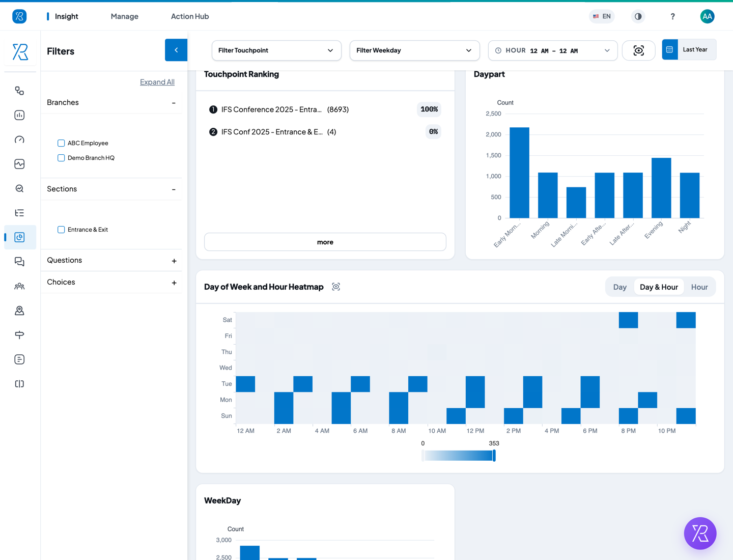Switch heatmap to Day view
Viewport: 733px width, 560px height.
pos(620,287)
